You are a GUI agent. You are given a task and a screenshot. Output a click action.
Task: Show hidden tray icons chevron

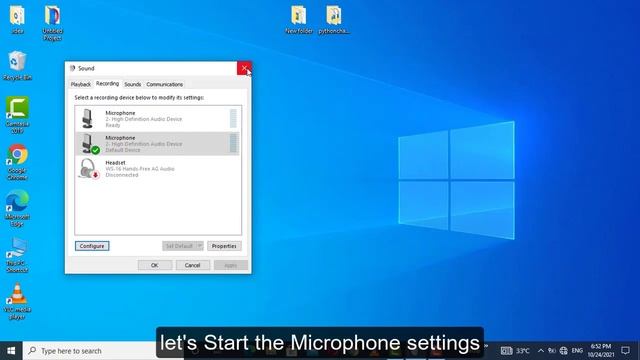(x=540, y=351)
